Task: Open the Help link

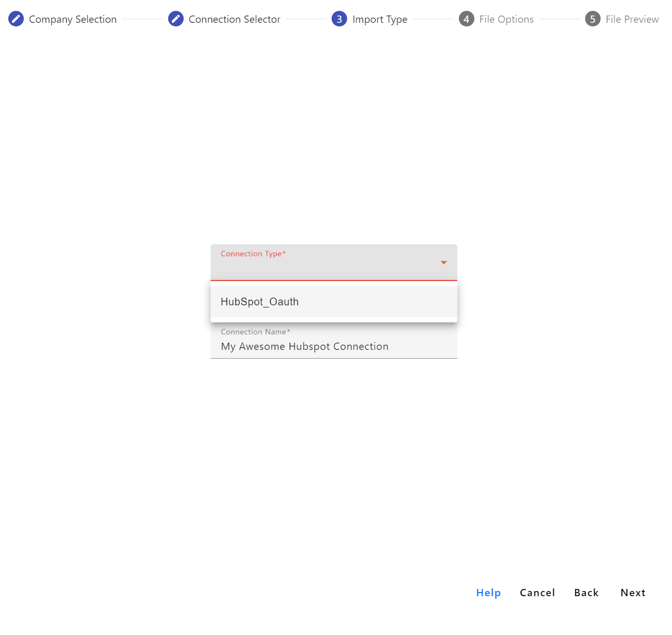Action: coord(488,593)
